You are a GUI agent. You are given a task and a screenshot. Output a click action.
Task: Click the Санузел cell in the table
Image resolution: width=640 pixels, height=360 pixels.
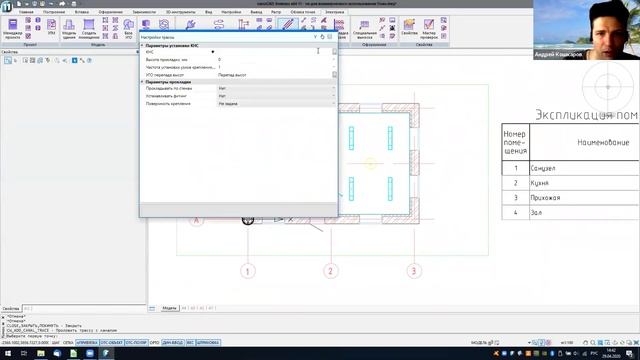584,168
